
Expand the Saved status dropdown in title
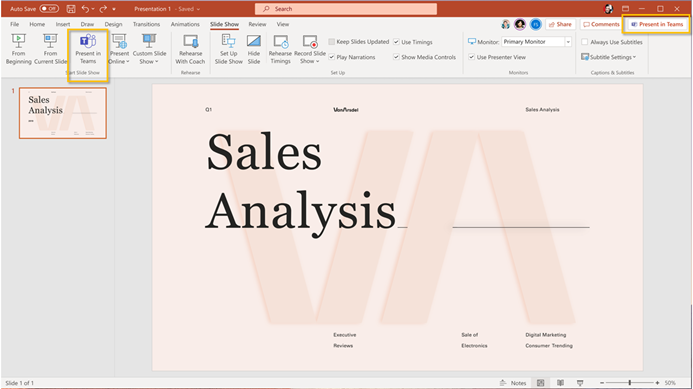[198, 9]
